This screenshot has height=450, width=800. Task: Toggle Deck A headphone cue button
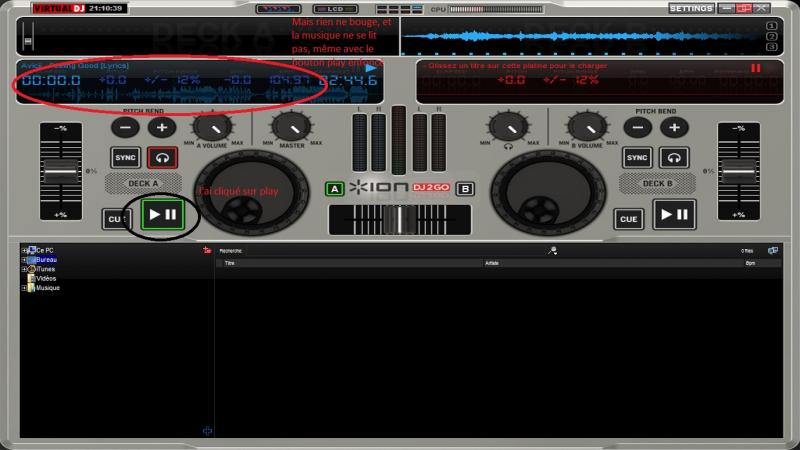click(x=162, y=158)
